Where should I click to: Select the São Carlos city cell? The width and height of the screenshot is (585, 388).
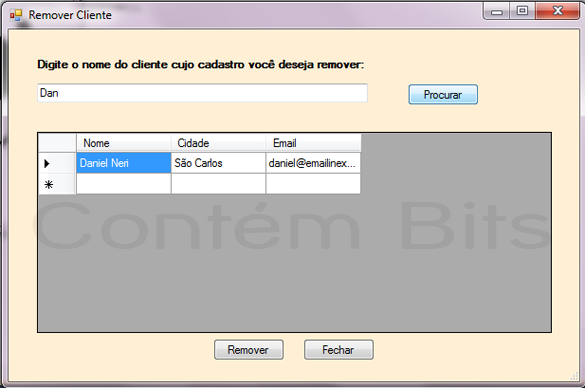(x=218, y=163)
